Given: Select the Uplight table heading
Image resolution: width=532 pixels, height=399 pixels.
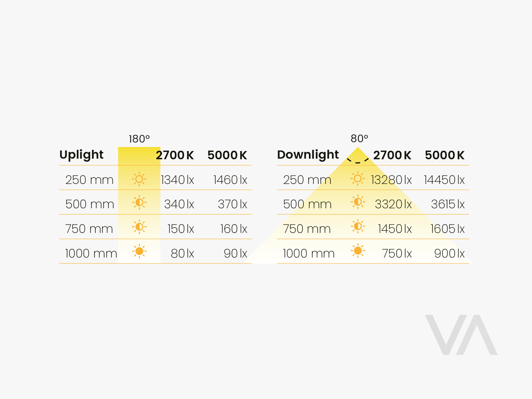Looking at the screenshot, I should (x=81, y=155).
